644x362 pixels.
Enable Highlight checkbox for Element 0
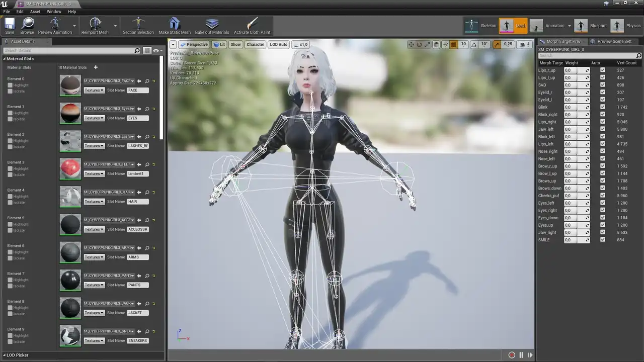pyautogui.click(x=10, y=85)
